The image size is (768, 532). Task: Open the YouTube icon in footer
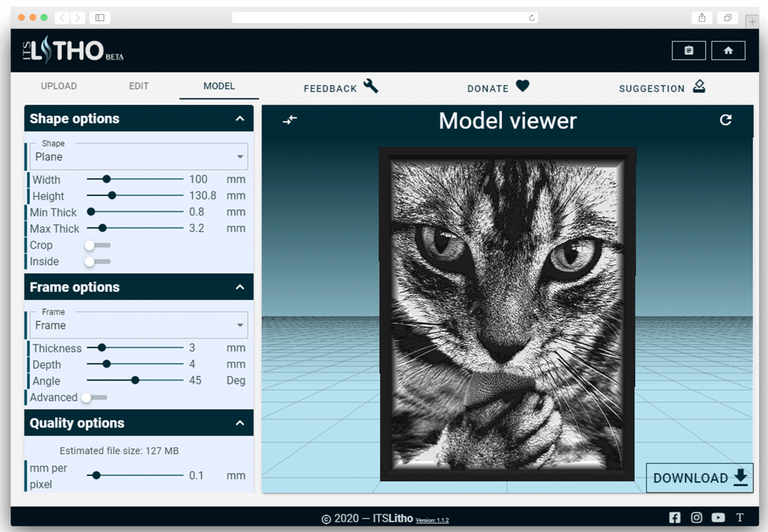pos(718,518)
